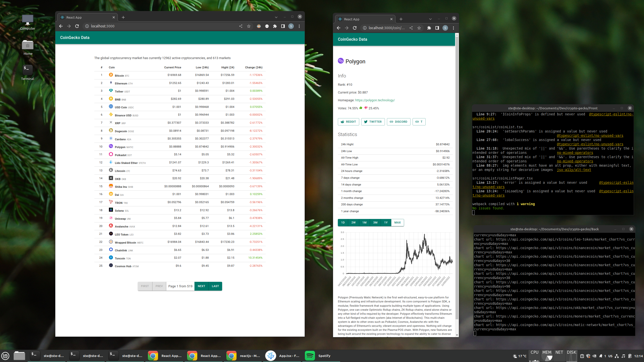Select the 1D chart period toggle
The width and height of the screenshot is (644, 362).
[343, 222]
